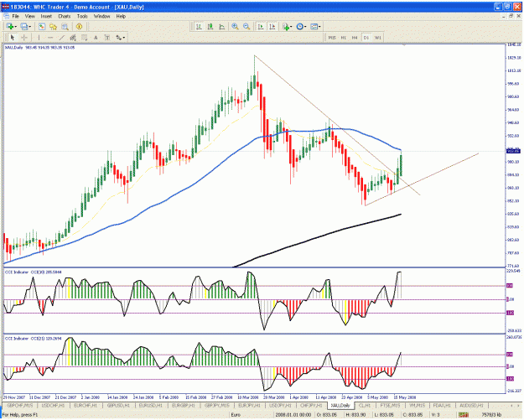
Task: Click the New Chart icon
Action: [10, 26]
